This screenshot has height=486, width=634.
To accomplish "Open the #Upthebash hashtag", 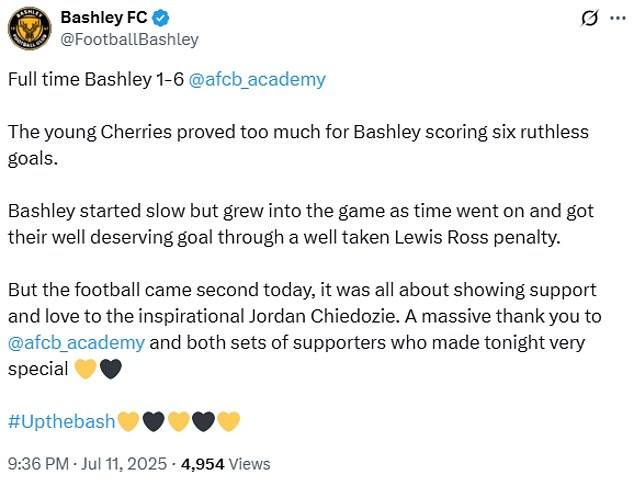I will click(x=62, y=421).
